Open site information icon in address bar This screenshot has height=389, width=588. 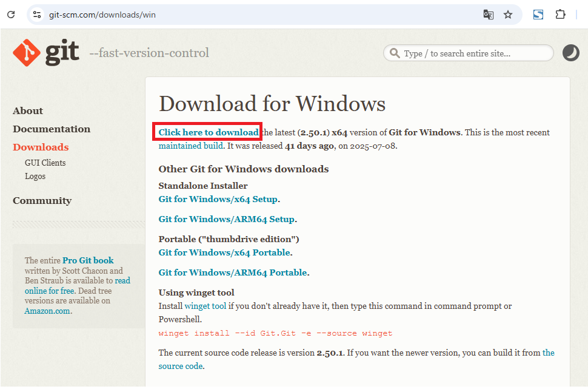37,15
